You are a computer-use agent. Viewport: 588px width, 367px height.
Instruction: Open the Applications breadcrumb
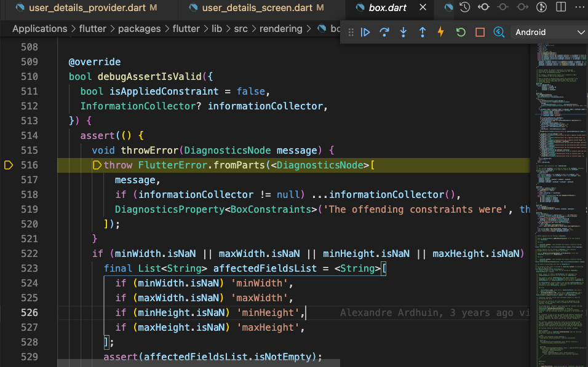40,29
